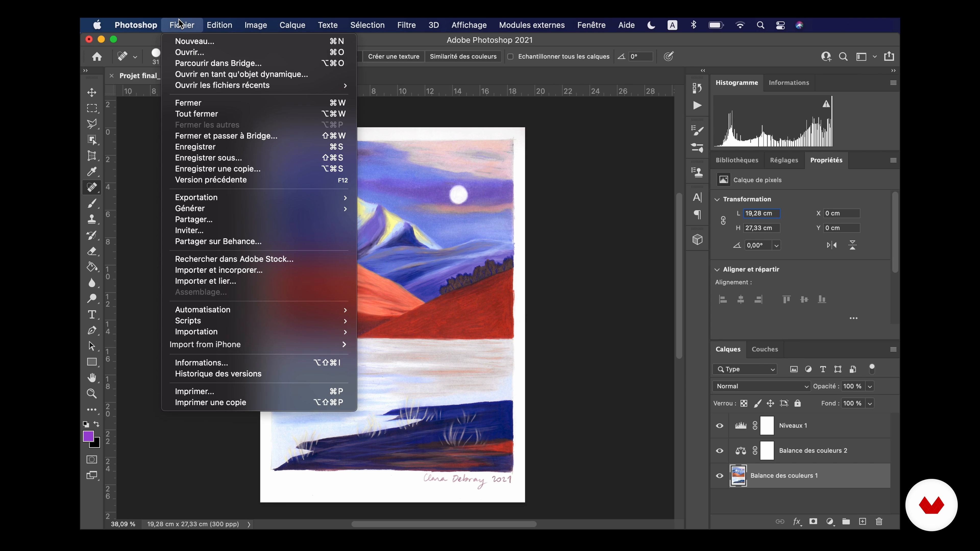The width and height of the screenshot is (980, 551).
Task: Open the layer Type filter dropdown
Action: pyautogui.click(x=745, y=369)
